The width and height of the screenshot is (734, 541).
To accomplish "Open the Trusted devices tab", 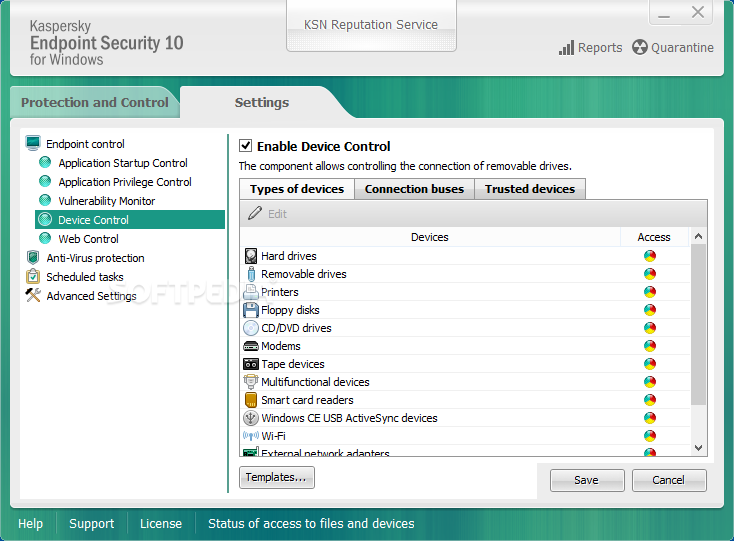I will click(530, 189).
